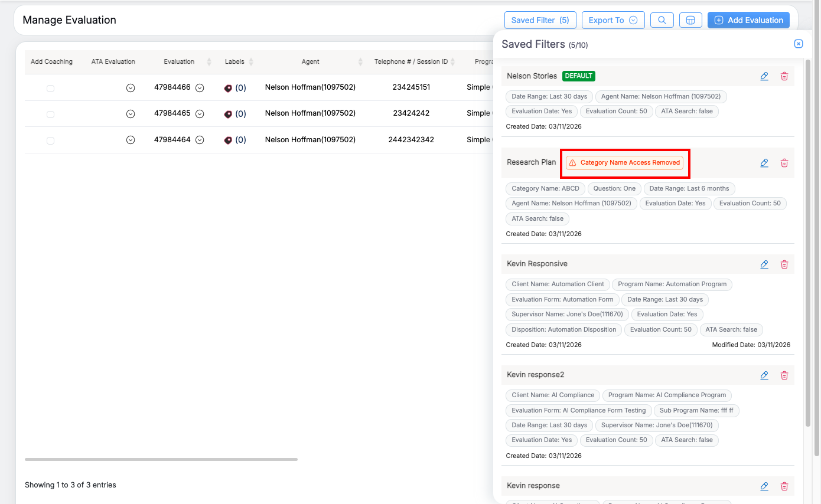Click the Add Evaluation button
The height and width of the screenshot is (504, 821).
(x=748, y=20)
